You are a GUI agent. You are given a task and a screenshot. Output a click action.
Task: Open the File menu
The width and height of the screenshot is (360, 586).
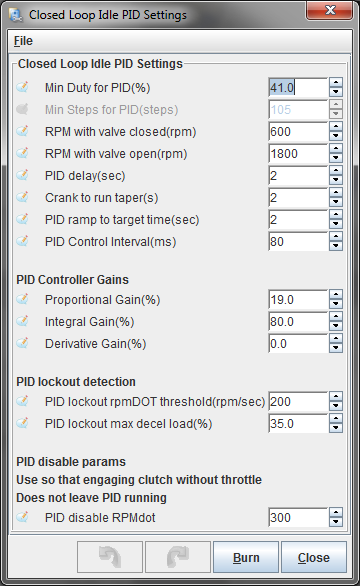[x=23, y=41]
